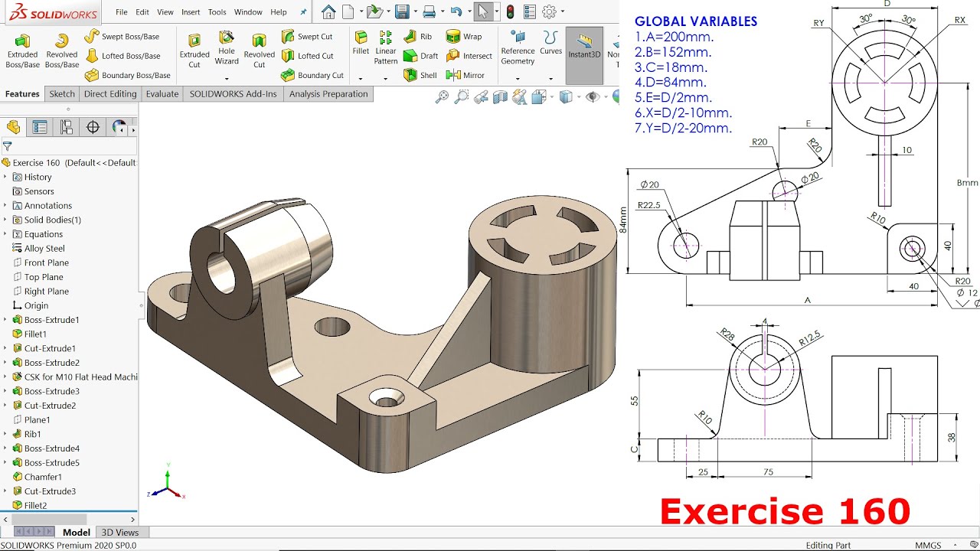Select the Revolved Cut tool

coord(260,51)
